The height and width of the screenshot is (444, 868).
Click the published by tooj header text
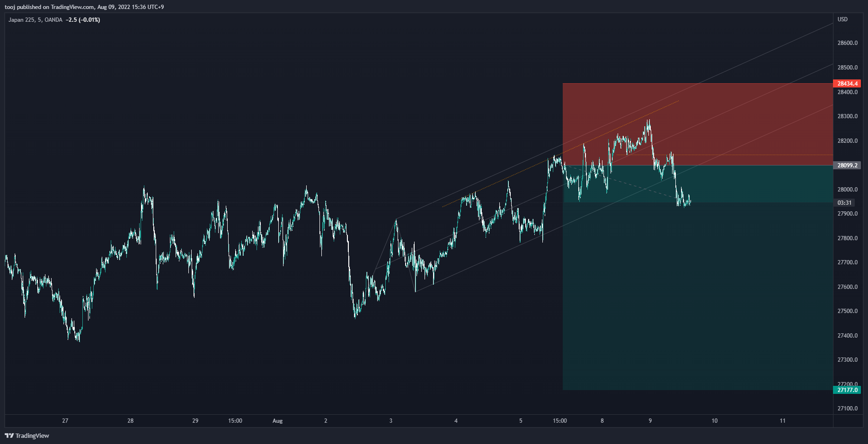pyautogui.click(x=84, y=7)
